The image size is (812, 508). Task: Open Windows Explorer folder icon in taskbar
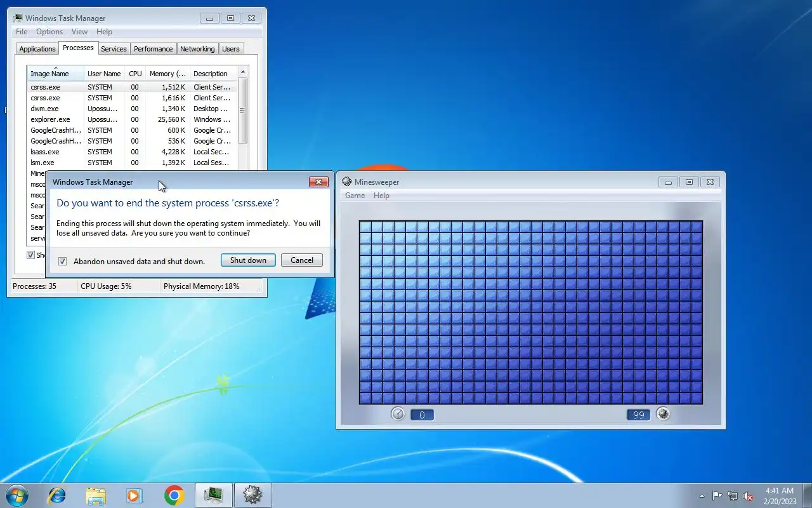pyautogui.click(x=96, y=495)
